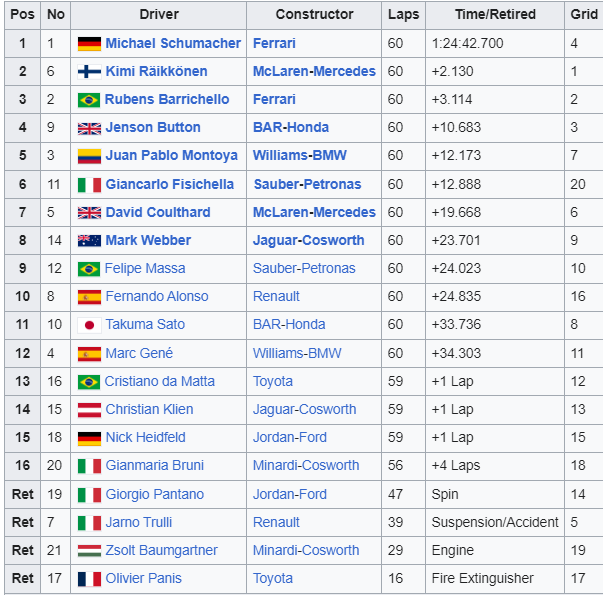Image resolution: width=603 pixels, height=595 pixels.
Task: Open Marc Gené link
Action: [139, 353]
